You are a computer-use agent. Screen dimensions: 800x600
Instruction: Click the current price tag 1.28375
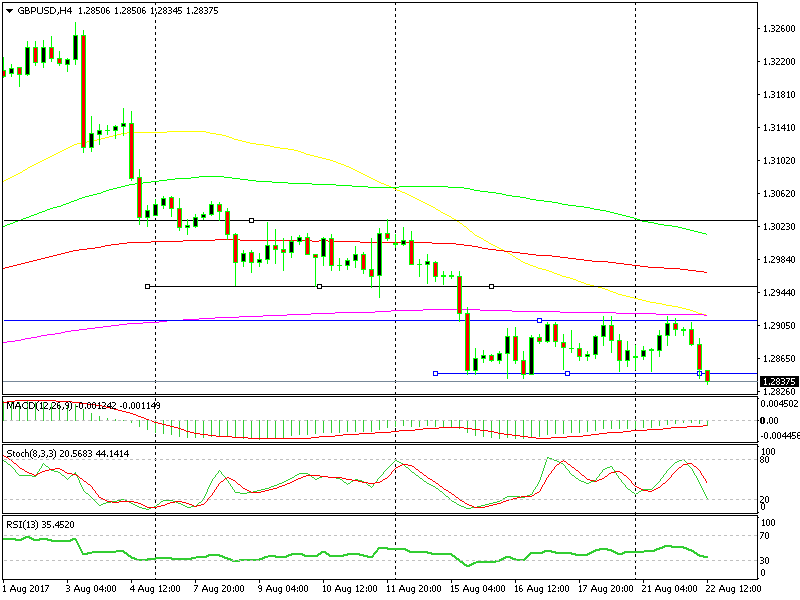click(x=779, y=382)
